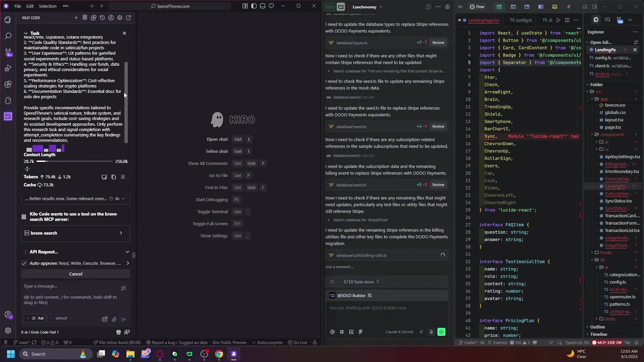Viewport: 644px width, 362px height.
Task: Split the Trae editor with split icon
Action: point(567,20)
